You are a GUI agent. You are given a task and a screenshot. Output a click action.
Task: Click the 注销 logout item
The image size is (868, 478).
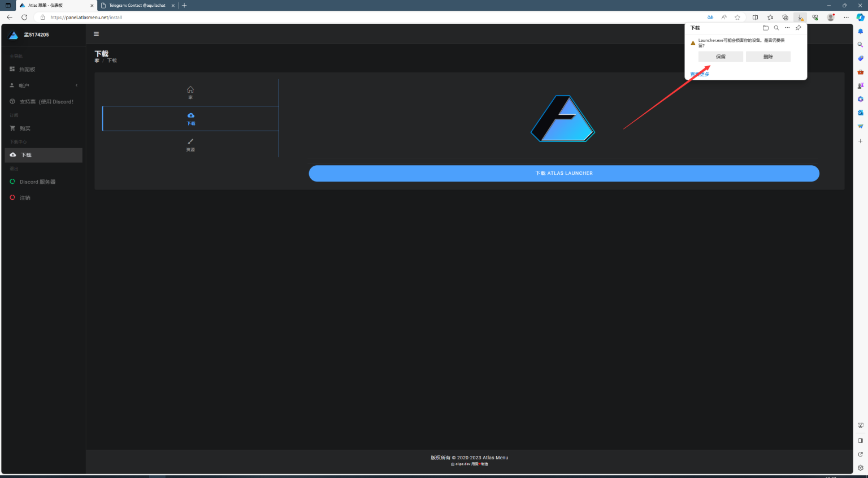click(25, 198)
